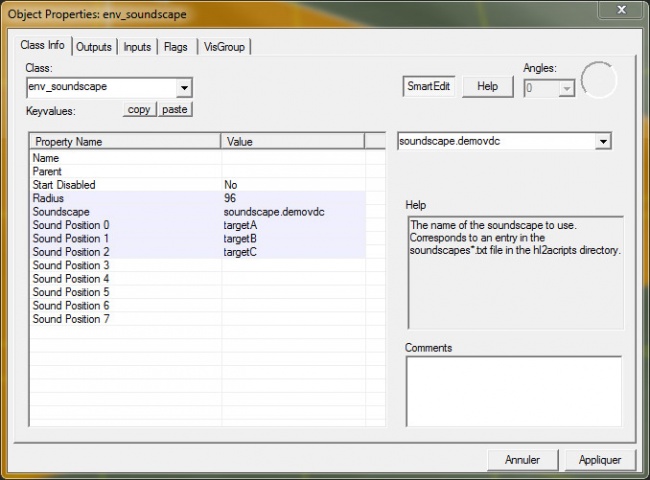Toggle the SmartEdit button

(429, 87)
